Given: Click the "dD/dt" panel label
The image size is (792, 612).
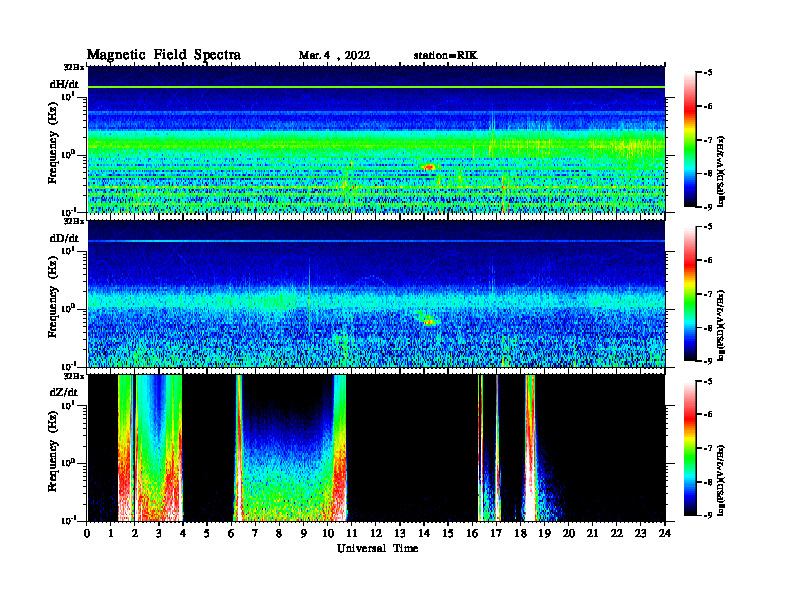Looking at the screenshot, I should coord(64,238).
